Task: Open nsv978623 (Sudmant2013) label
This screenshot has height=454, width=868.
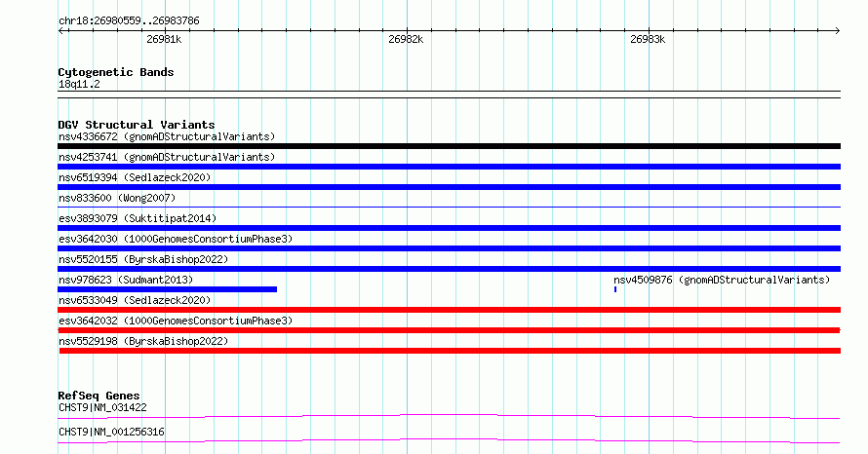Action: (126, 280)
